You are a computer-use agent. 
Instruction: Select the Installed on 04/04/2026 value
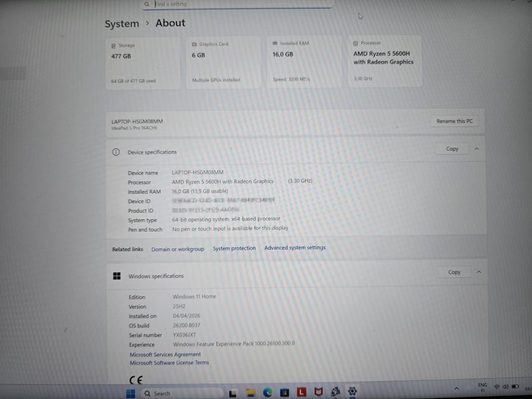point(187,315)
